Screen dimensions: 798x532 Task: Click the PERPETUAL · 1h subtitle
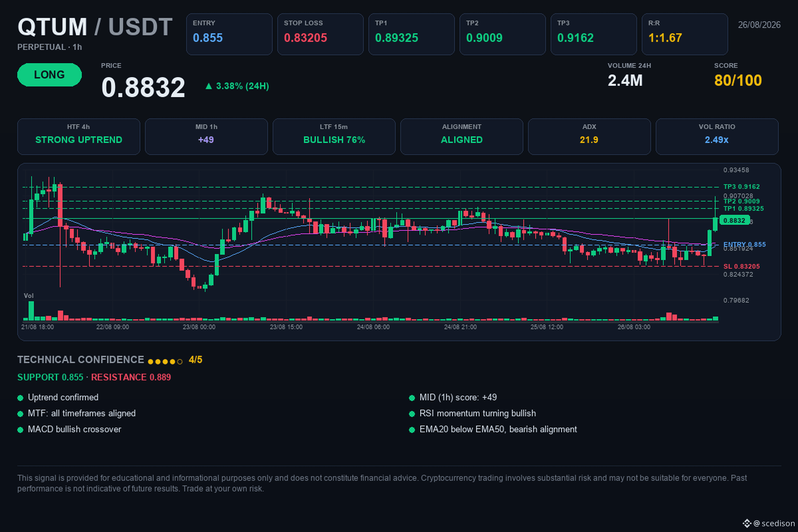(x=50, y=47)
